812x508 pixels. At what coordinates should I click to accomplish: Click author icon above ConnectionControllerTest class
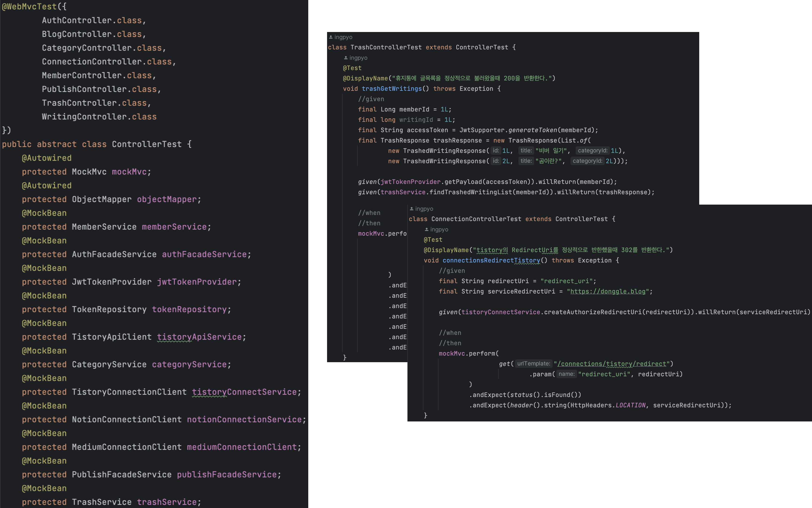point(411,209)
